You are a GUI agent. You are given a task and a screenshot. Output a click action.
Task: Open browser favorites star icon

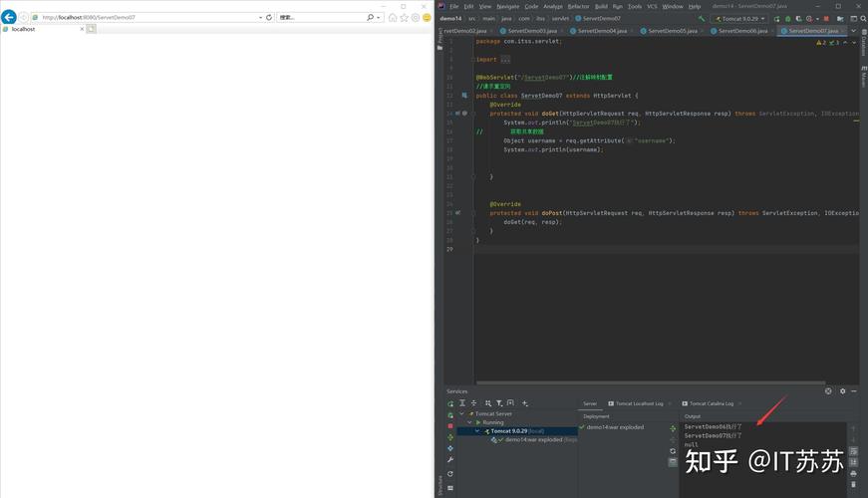pyautogui.click(x=404, y=17)
